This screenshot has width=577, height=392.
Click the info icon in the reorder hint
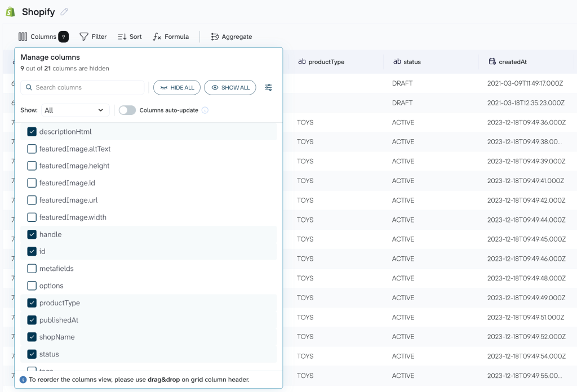(23, 380)
